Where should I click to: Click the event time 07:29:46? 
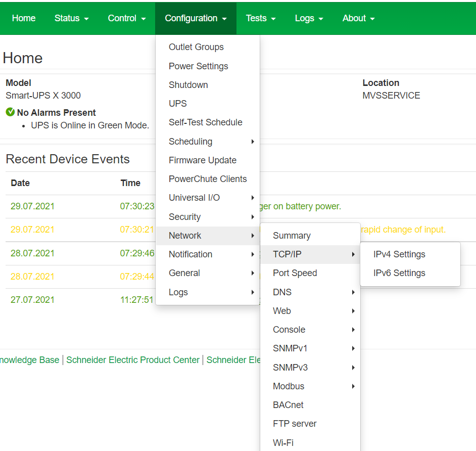click(x=137, y=253)
